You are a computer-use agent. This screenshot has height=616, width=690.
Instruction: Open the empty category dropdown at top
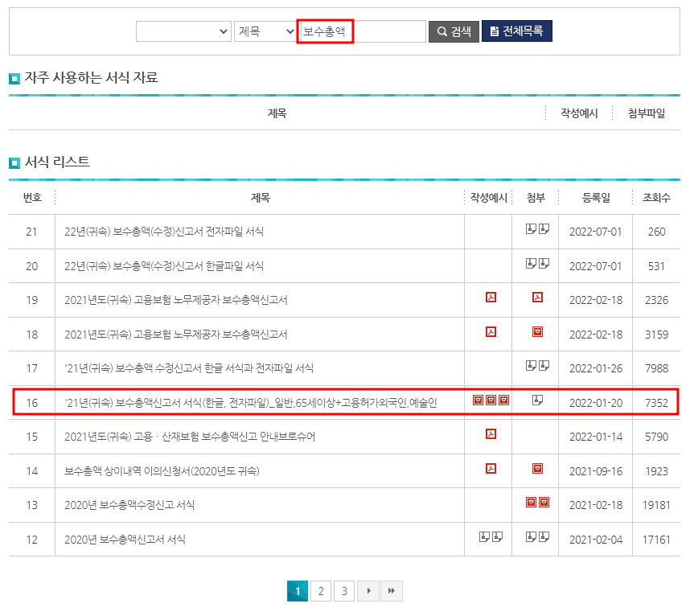coord(183,31)
